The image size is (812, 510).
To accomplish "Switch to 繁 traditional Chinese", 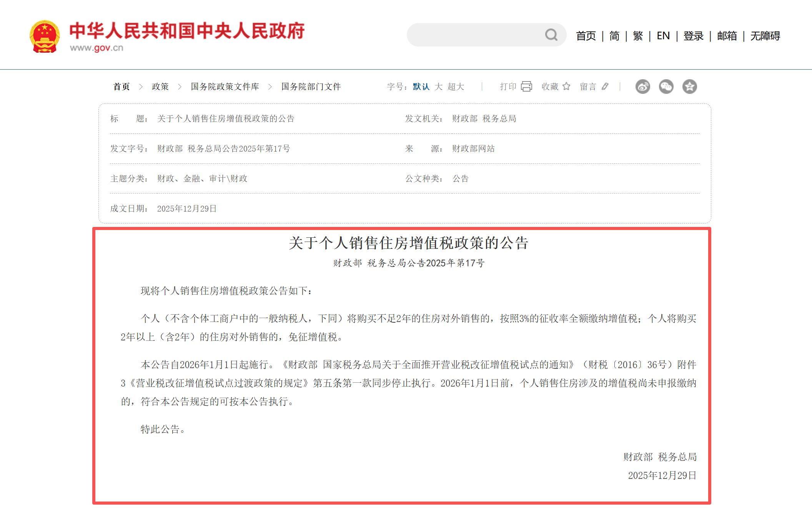I will point(637,36).
